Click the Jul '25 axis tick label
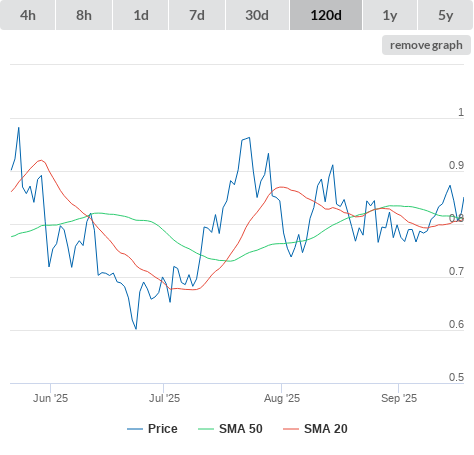474x455 pixels. coord(164,398)
